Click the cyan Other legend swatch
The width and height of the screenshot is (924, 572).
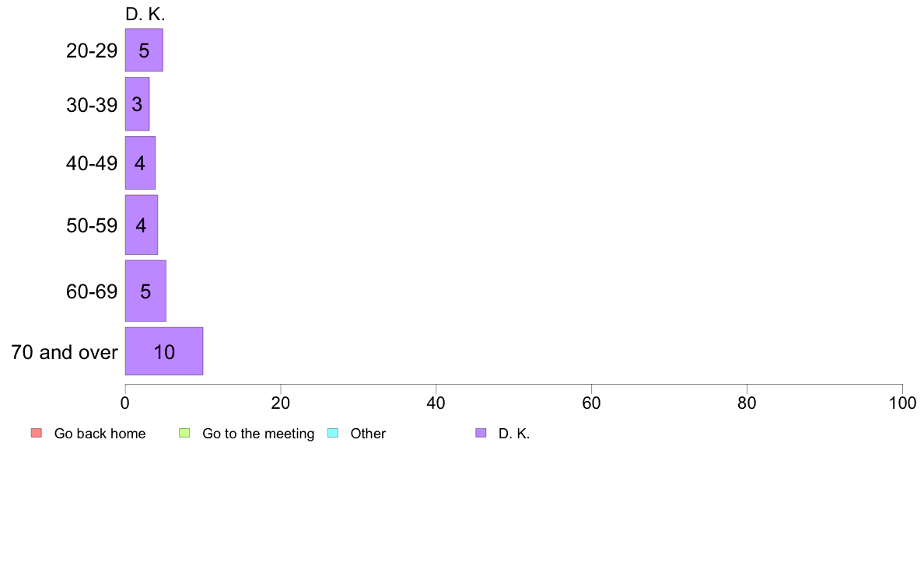pos(332,433)
